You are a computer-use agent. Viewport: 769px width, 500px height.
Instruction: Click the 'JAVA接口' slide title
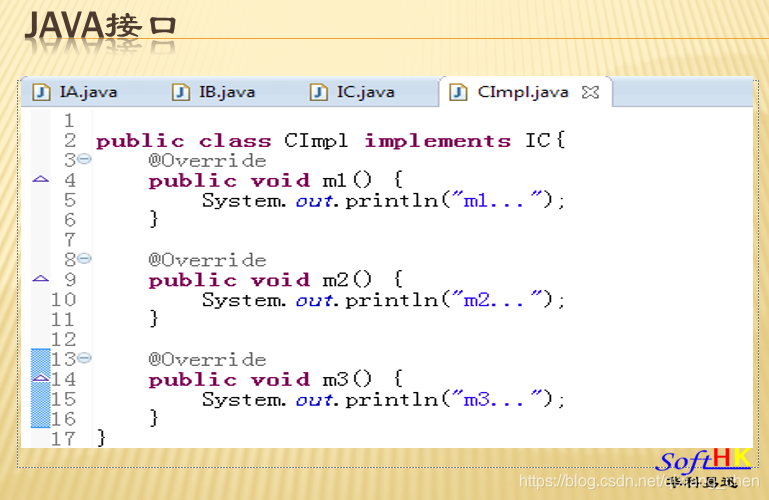tap(100, 25)
